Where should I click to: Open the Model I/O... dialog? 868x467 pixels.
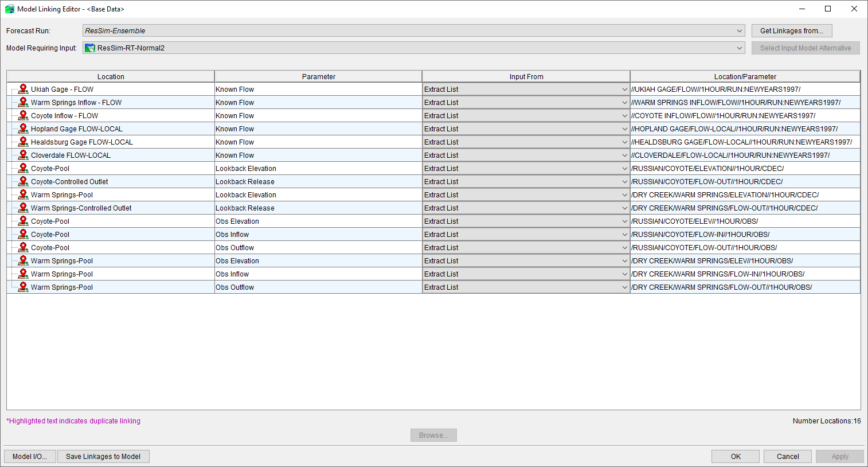point(30,456)
